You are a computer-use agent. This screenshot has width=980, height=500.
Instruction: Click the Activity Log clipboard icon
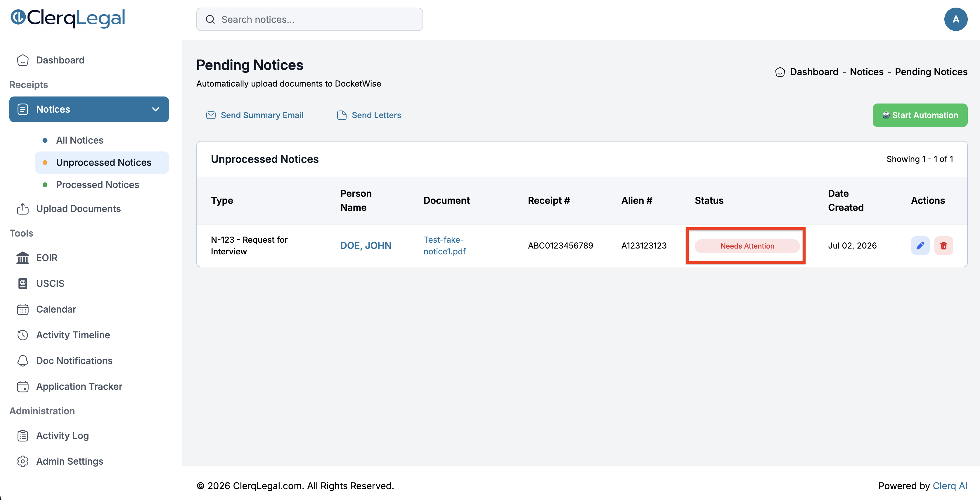pyautogui.click(x=23, y=436)
